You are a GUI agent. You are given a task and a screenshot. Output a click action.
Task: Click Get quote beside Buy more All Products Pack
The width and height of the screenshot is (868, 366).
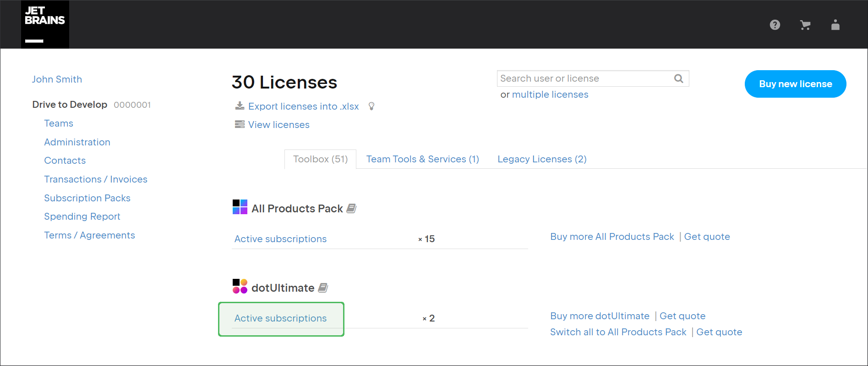[707, 237]
